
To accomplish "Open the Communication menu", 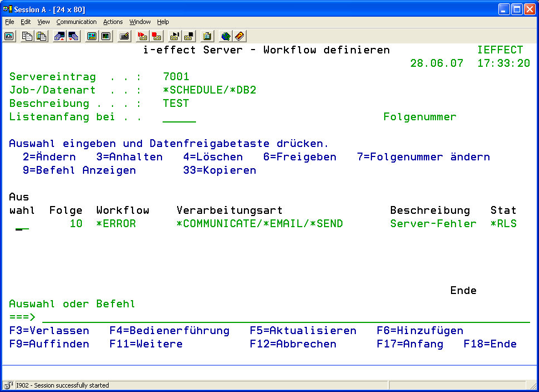I will point(76,22).
